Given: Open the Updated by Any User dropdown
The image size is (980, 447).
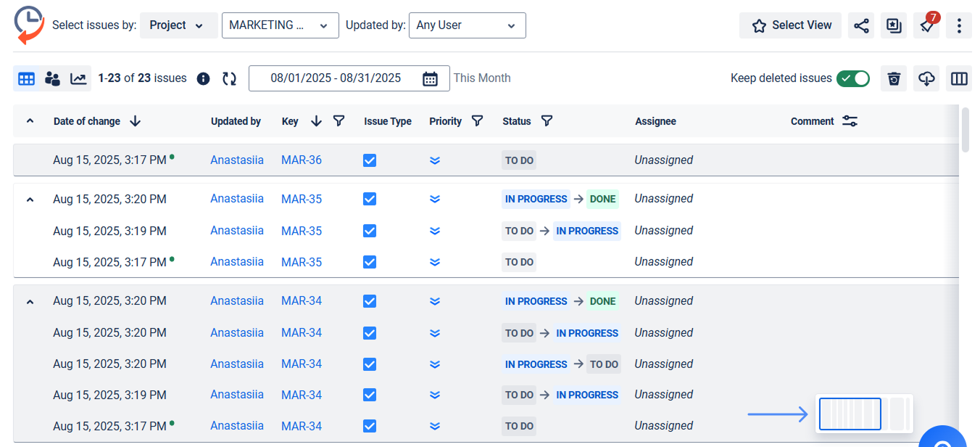Looking at the screenshot, I should click(467, 25).
